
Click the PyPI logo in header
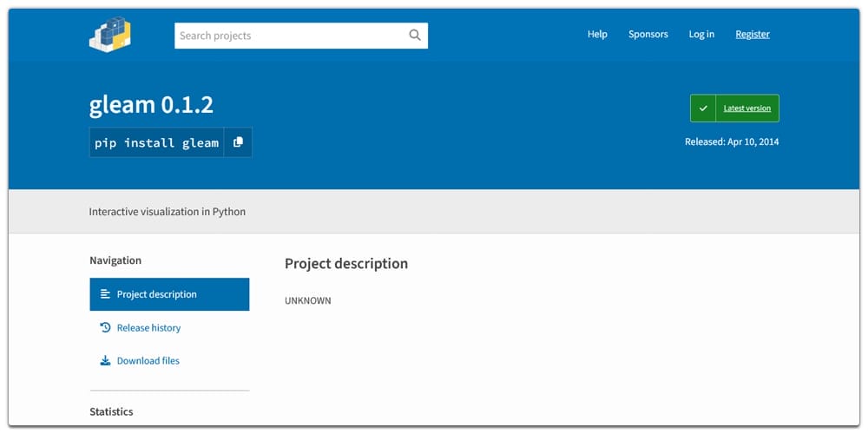[110, 34]
